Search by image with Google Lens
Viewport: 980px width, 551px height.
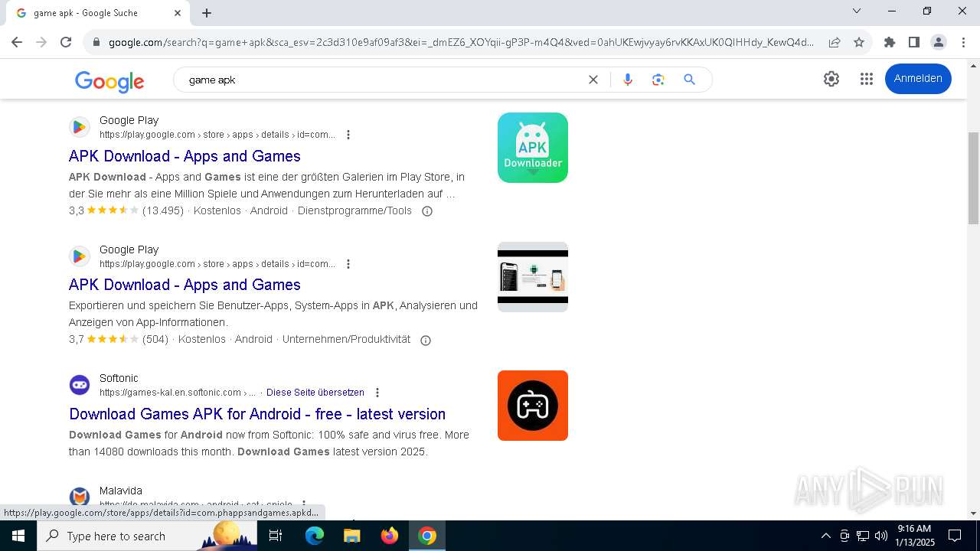(x=658, y=80)
